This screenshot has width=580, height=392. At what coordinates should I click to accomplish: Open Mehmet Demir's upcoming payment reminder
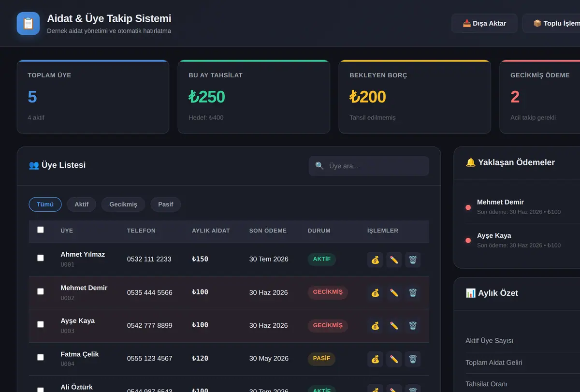point(522,207)
